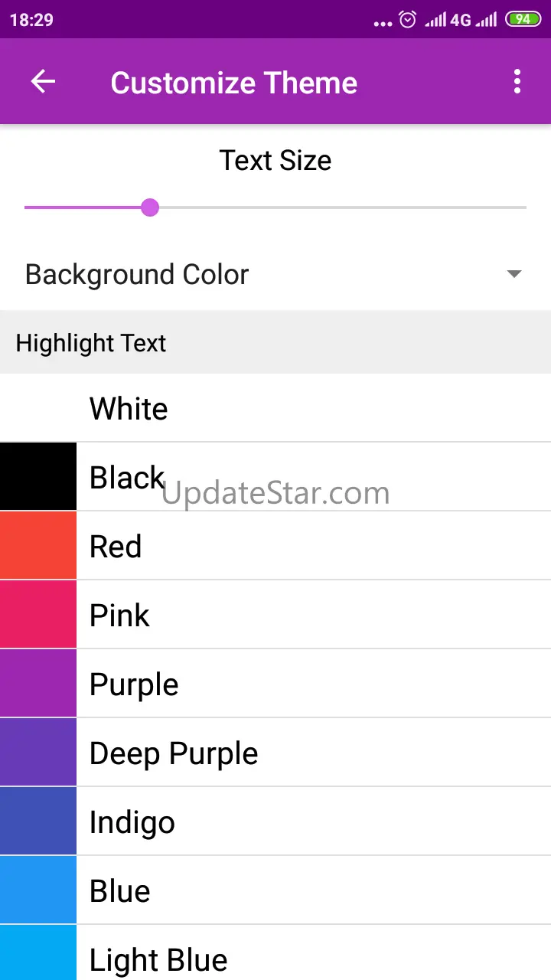Tap the alarm clock status icon

coord(408,20)
